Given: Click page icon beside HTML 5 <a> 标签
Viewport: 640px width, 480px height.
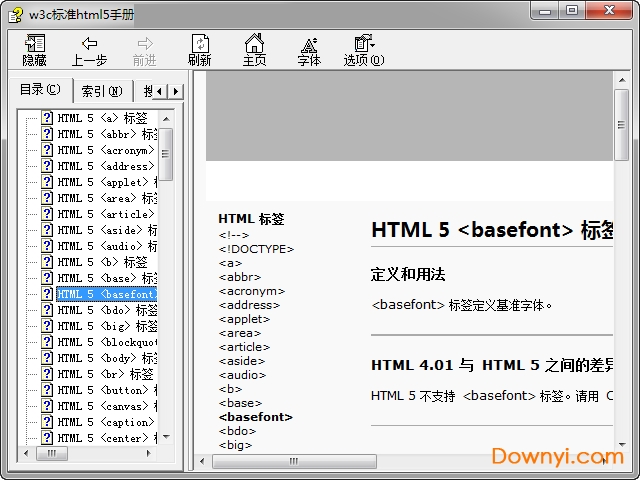Looking at the screenshot, I should point(47,118).
